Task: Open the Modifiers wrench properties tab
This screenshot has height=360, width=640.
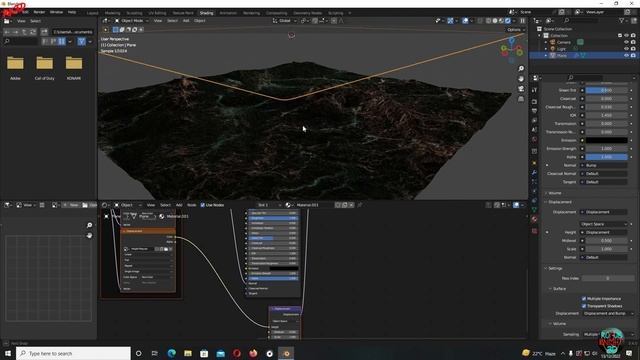Action: (535, 173)
